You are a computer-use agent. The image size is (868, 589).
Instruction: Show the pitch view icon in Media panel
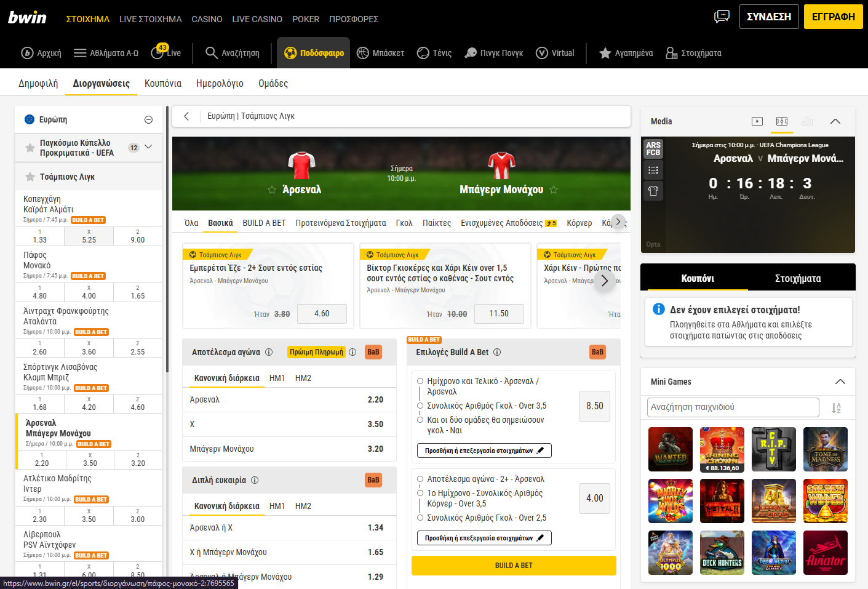(782, 121)
